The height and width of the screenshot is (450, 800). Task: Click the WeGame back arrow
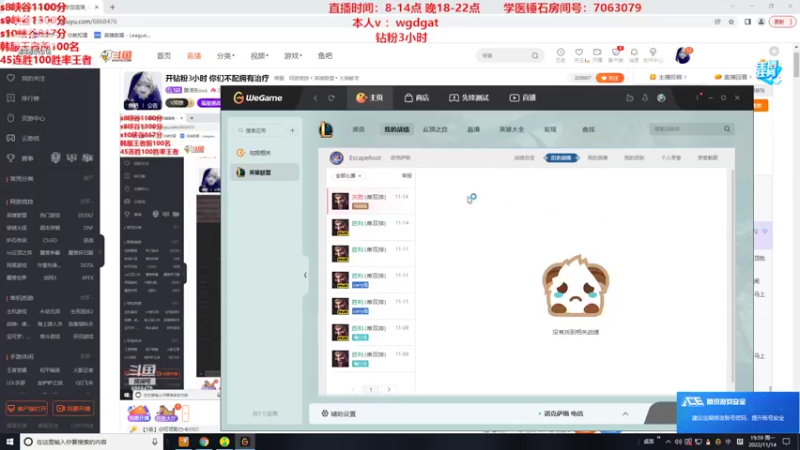pos(315,98)
